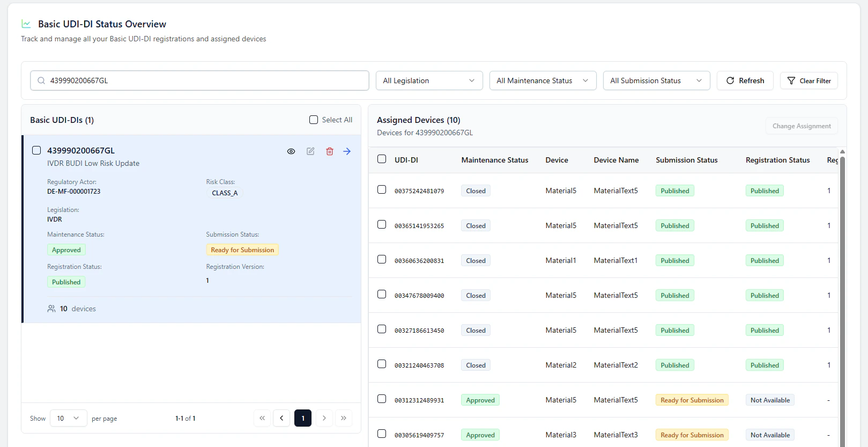The image size is (868, 447).
Task: Click the Device column header
Action: click(557, 160)
